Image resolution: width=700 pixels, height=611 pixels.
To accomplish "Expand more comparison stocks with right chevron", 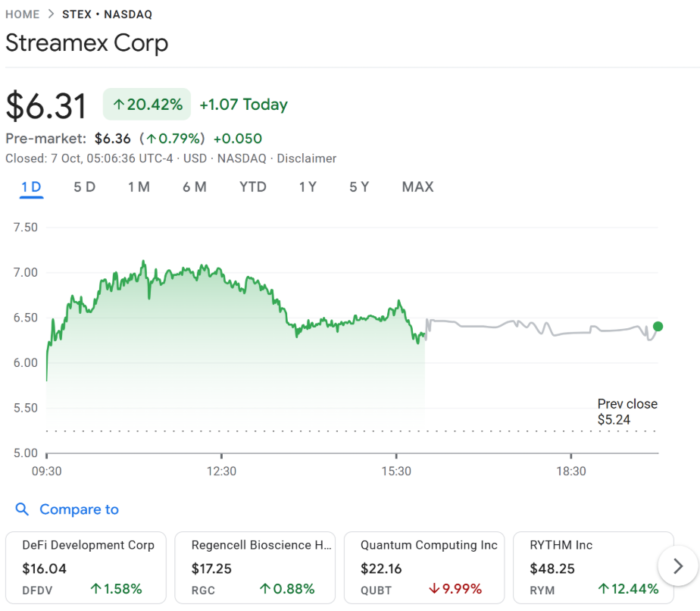I will [678, 566].
